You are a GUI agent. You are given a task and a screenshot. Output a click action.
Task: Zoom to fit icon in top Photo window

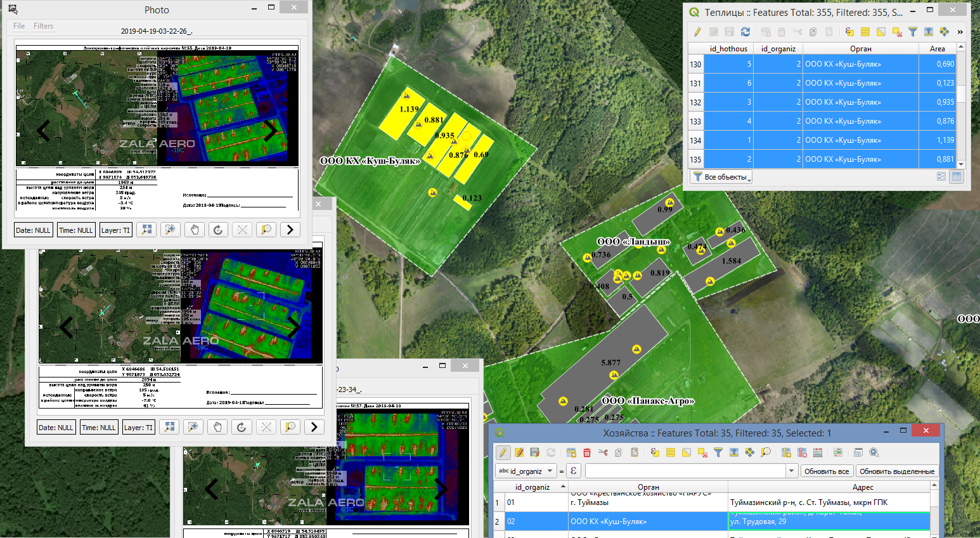(x=146, y=230)
